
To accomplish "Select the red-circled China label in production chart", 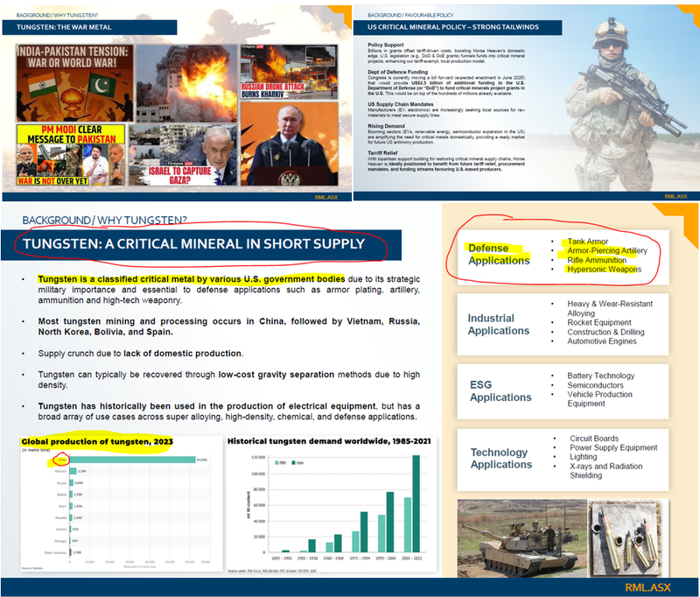I will coord(61,460).
